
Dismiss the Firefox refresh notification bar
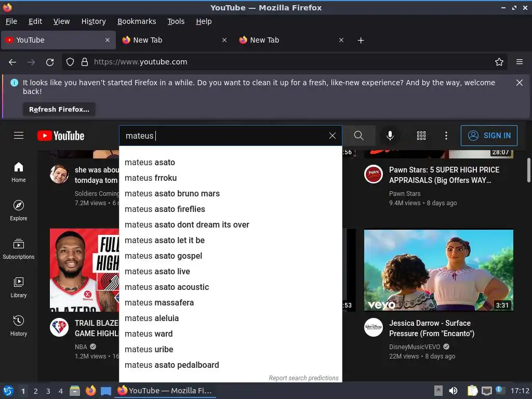(x=520, y=83)
